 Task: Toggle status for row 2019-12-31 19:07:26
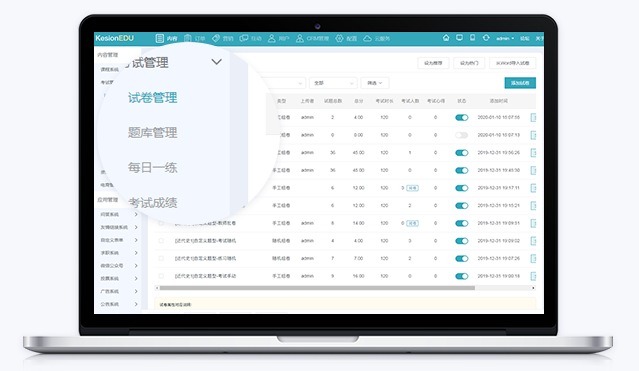coord(462,258)
